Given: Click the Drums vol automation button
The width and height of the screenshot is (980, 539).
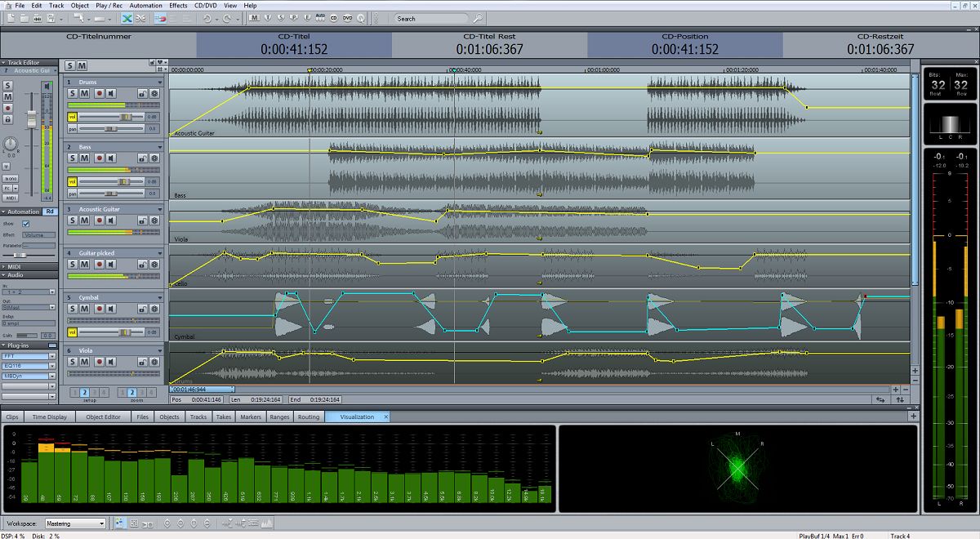Looking at the screenshot, I should 73,117.
